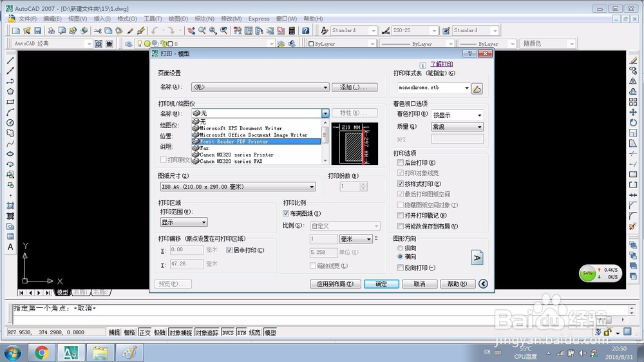Select the Mirror modify tool
Screen dimensions: 644x362
click(633, 81)
